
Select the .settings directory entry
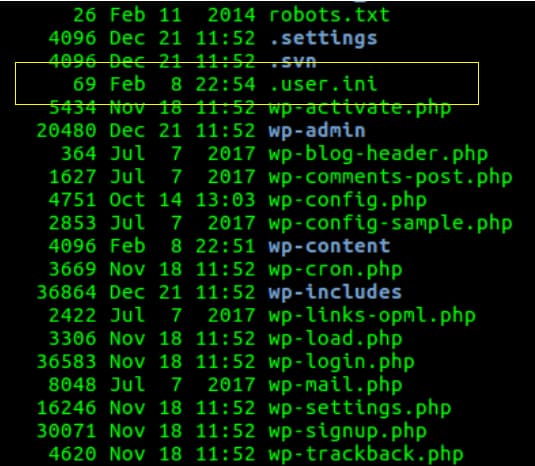click(323, 38)
